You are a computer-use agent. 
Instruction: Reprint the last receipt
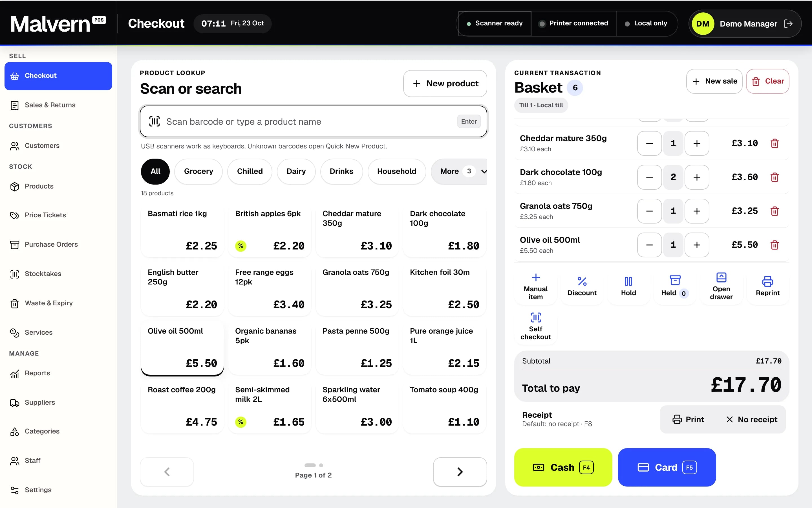(x=768, y=286)
